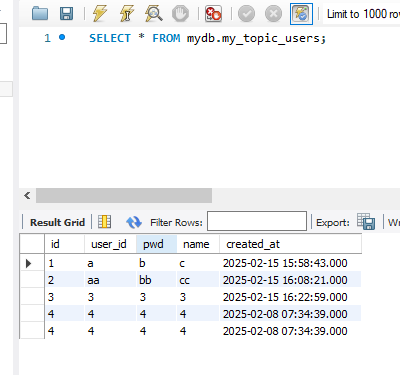The width and height of the screenshot is (400, 375).
Task: Click user_id cell containing 'a'
Action: click(110, 263)
